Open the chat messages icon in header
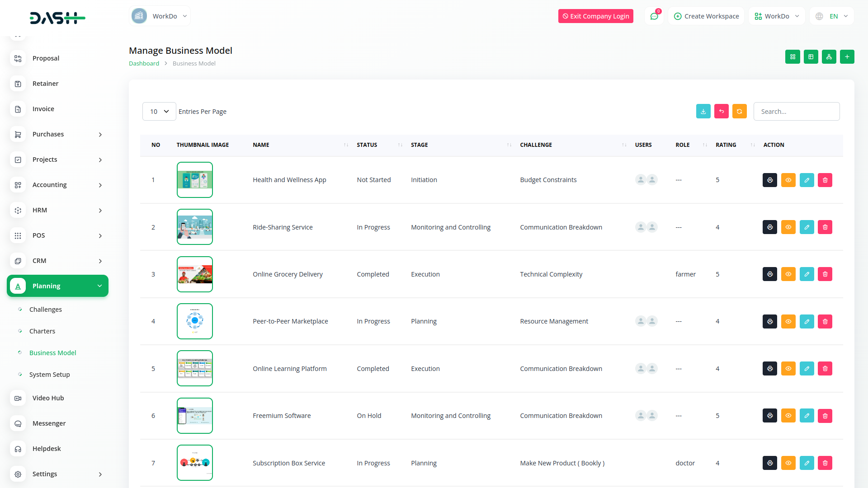The height and width of the screenshot is (488, 868). 654,16
